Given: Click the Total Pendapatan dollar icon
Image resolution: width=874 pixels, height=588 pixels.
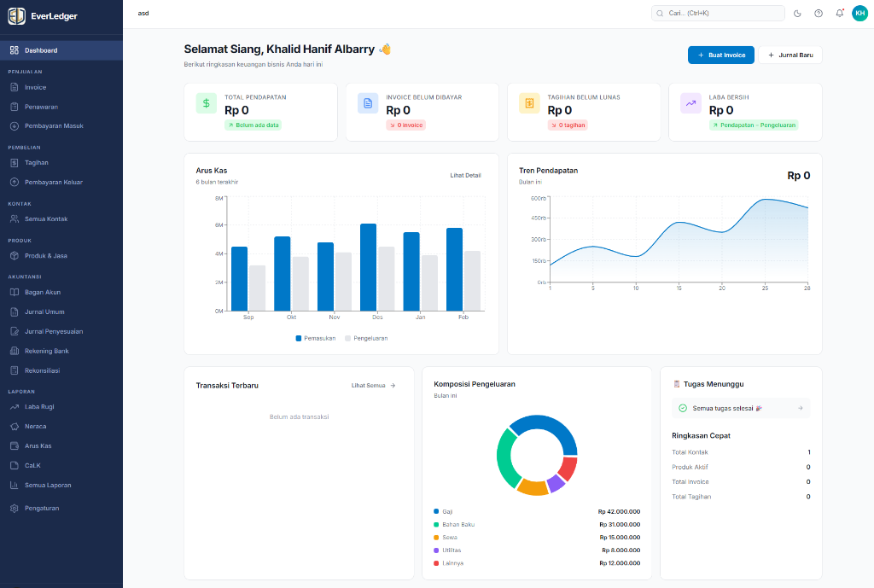Looking at the screenshot, I should [206, 103].
